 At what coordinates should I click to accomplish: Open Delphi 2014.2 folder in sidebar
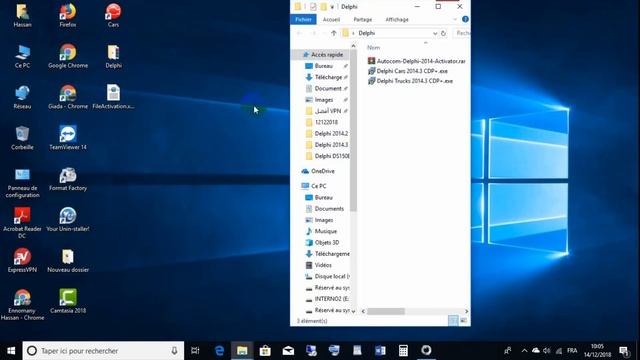click(x=331, y=133)
